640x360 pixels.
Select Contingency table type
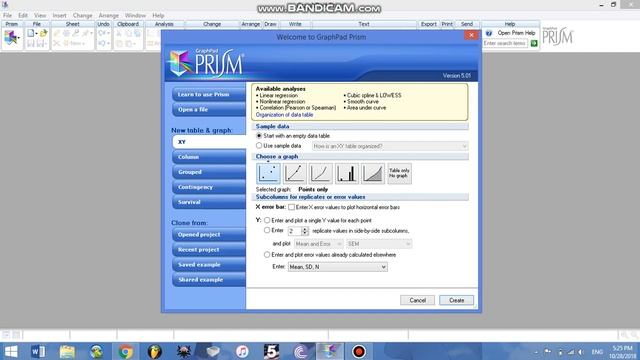(x=209, y=187)
